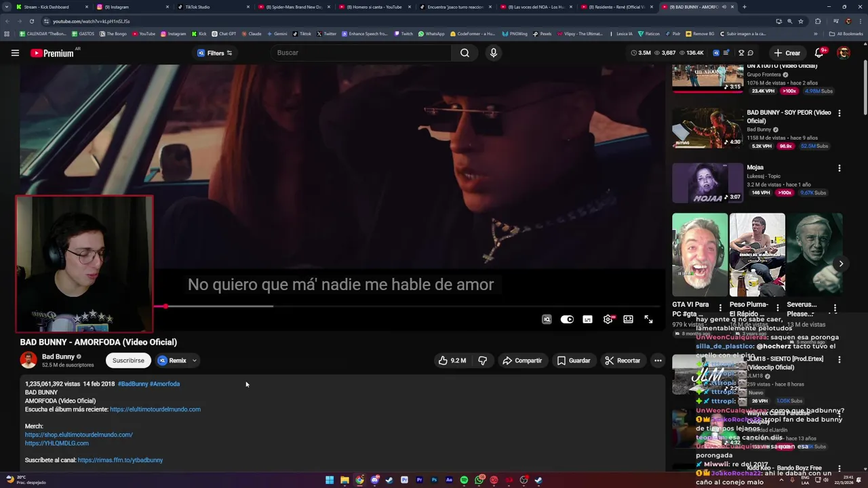This screenshot has width=868, height=488.
Task: Expand the Remix dropdown arrow
Action: (x=194, y=361)
